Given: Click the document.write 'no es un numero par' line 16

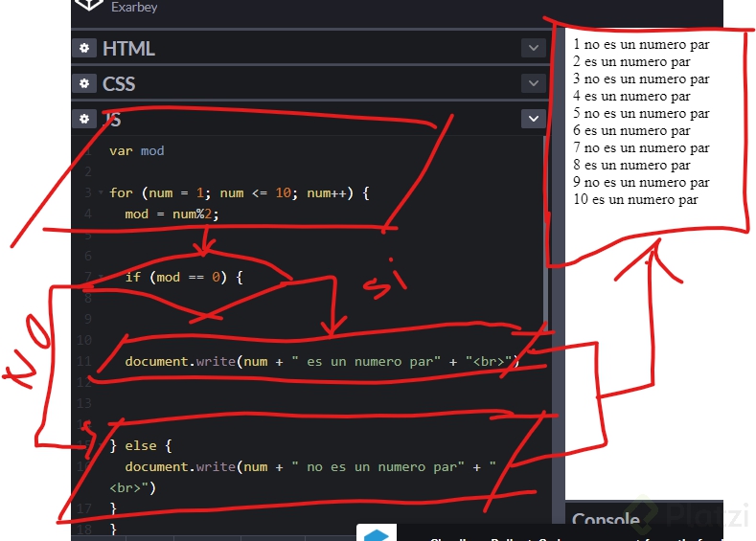Looking at the screenshot, I should tap(302, 477).
